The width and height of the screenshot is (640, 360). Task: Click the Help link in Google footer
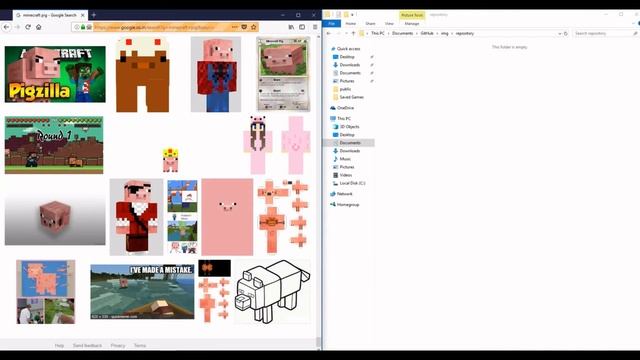(59, 345)
